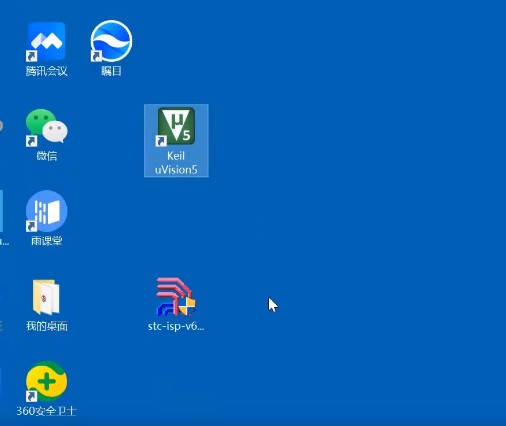Image resolution: width=506 pixels, height=426 pixels.
Task: Click the "stc-isp-v6..." file name label
Action: click(176, 326)
